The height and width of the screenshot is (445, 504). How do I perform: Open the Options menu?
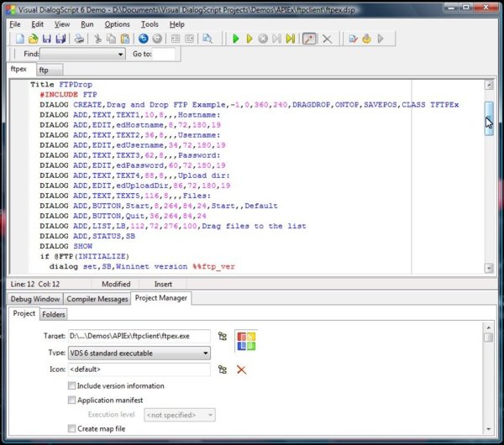(x=117, y=24)
